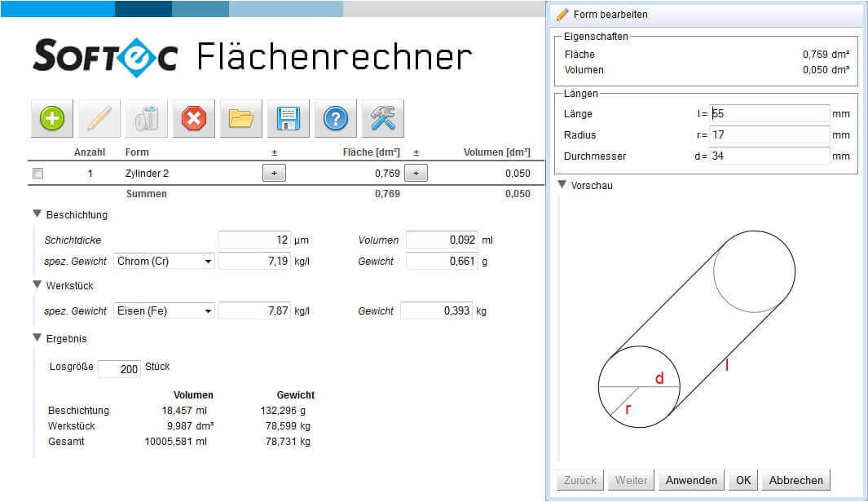Save the calculation using the diskette icon

click(288, 117)
